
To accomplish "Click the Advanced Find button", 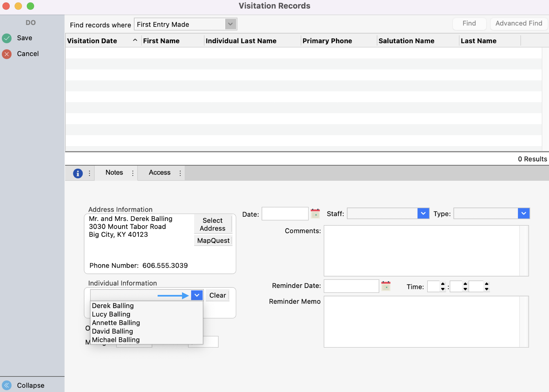I will tap(518, 23).
